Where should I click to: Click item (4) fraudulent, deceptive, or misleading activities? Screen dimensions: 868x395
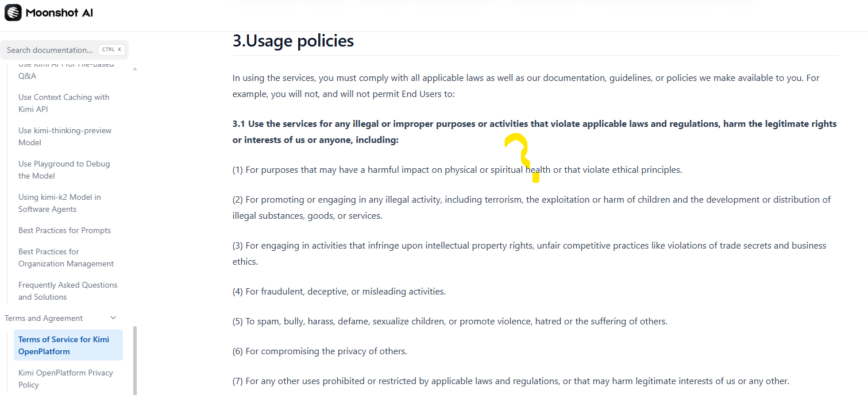[339, 292]
